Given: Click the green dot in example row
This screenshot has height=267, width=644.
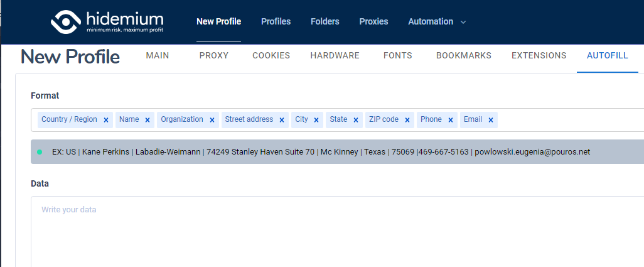Looking at the screenshot, I should point(40,152).
